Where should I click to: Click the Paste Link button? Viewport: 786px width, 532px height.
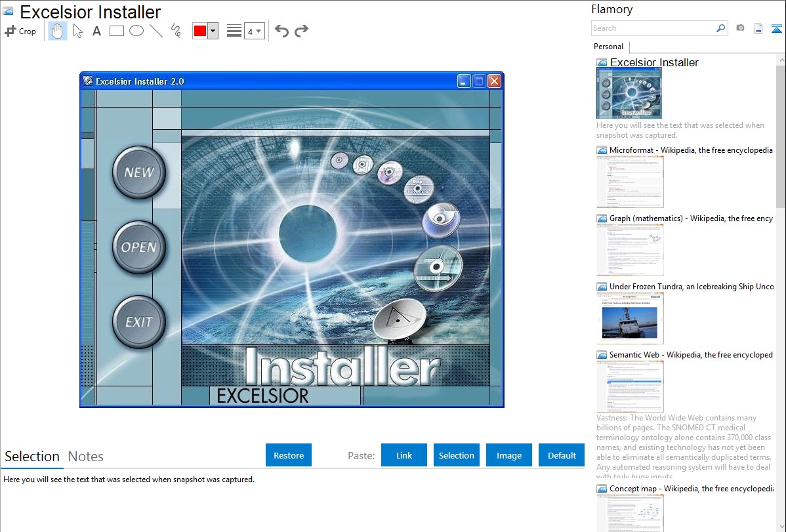point(404,455)
